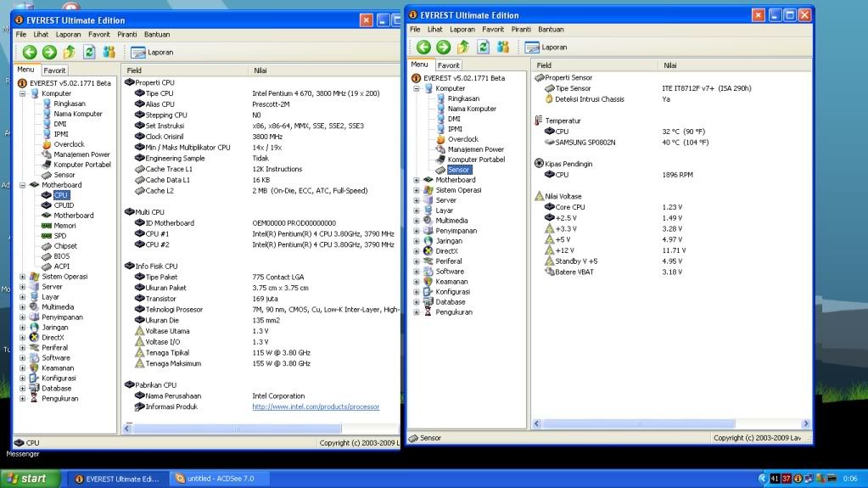The width and height of the screenshot is (868, 488).
Task: Select CPUID in left window tree
Action: click(63, 205)
